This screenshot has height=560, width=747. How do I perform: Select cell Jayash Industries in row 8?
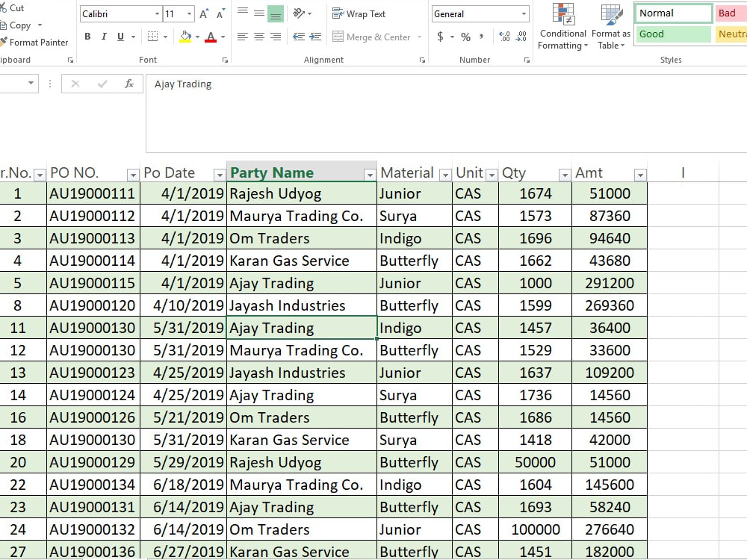coord(302,305)
